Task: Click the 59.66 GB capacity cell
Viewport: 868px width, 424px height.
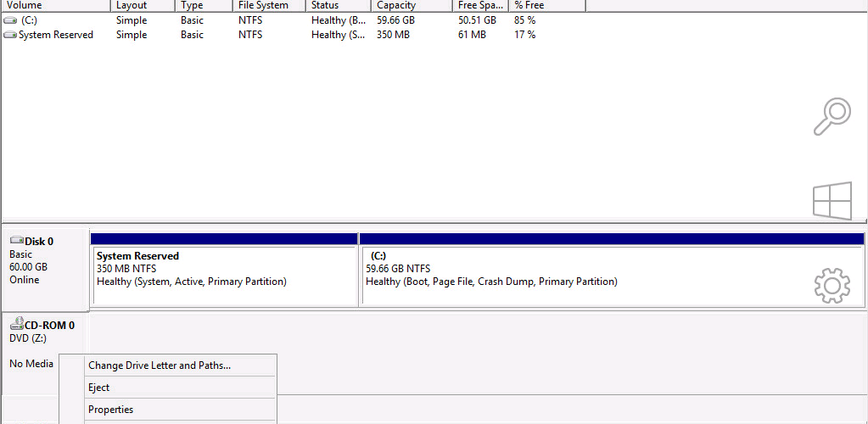Action: tap(395, 20)
